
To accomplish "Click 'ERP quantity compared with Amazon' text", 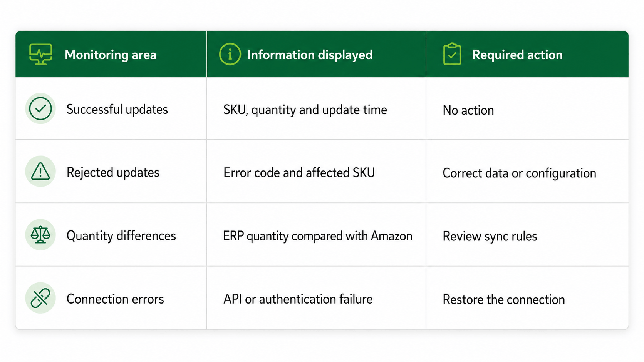I will point(318,236).
